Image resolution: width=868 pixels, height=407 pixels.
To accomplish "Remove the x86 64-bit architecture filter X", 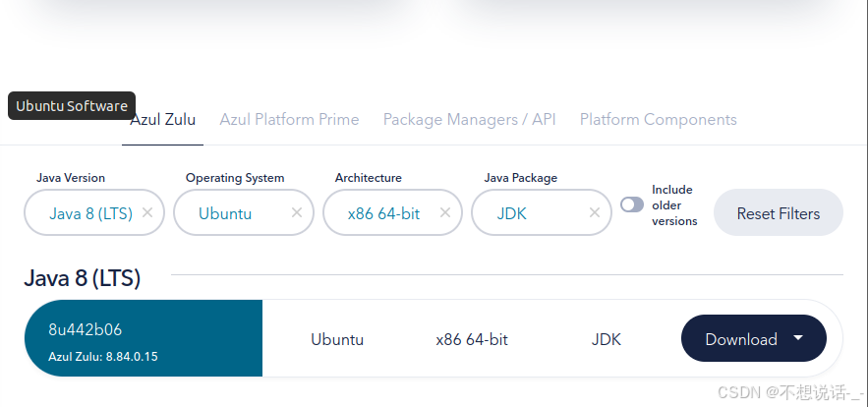I will 445,212.
